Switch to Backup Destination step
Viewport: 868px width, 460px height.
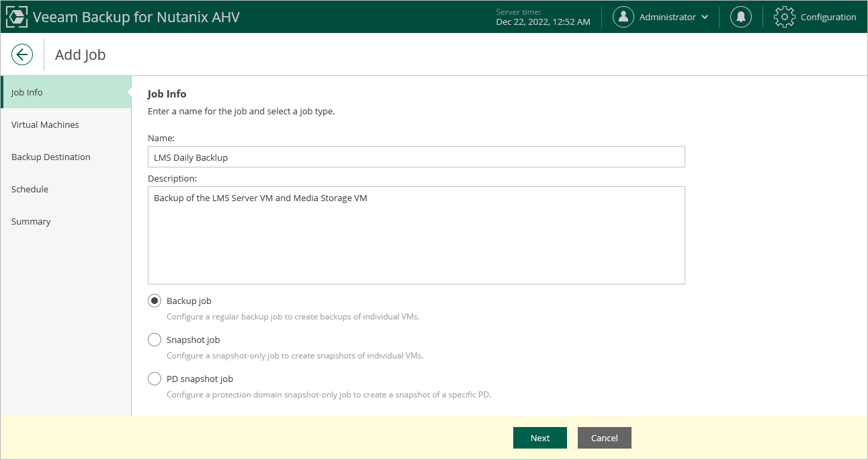click(x=66, y=157)
